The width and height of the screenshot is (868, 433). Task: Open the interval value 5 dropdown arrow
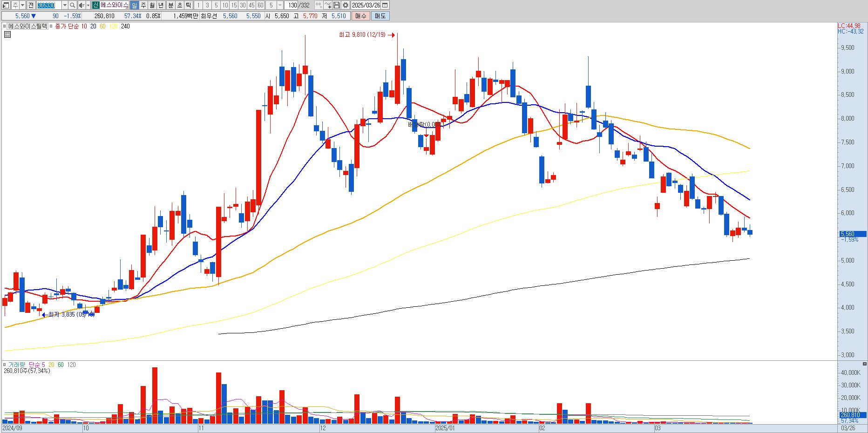click(x=280, y=5)
